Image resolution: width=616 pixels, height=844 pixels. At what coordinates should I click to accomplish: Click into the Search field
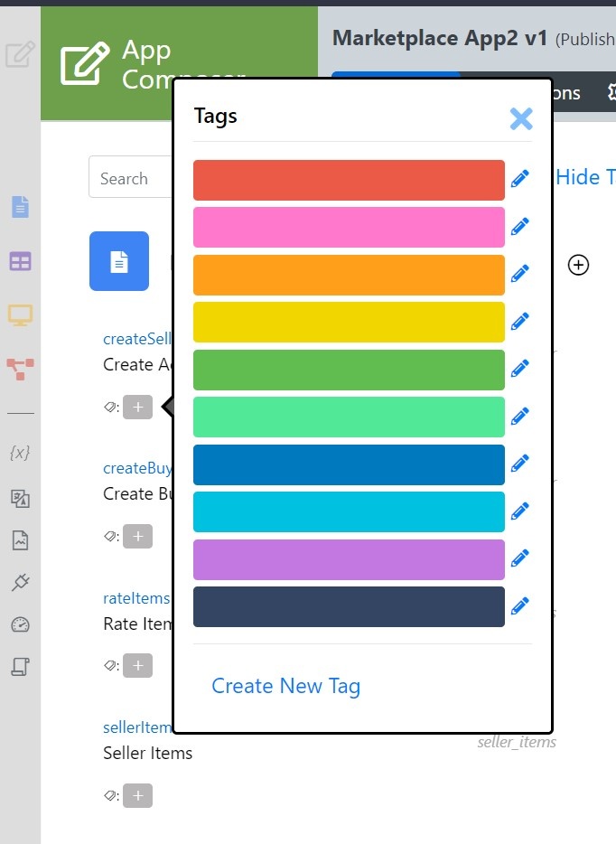click(131, 178)
